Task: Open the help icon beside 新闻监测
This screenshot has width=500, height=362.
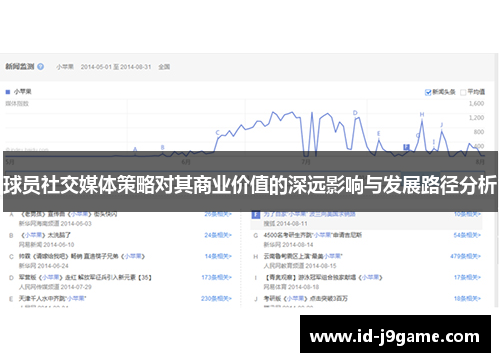Action: pyautogui.click(x=40, y=66)
